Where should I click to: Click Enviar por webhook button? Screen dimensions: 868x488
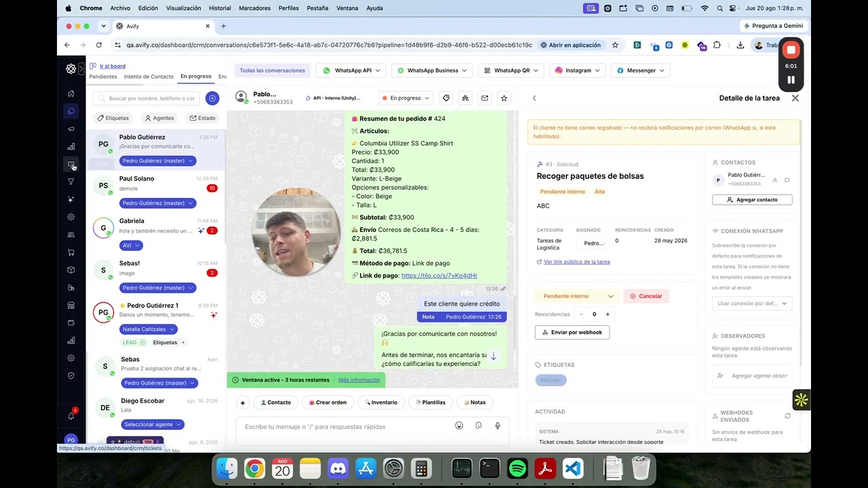pyautogui.click(x=572, y=332)
